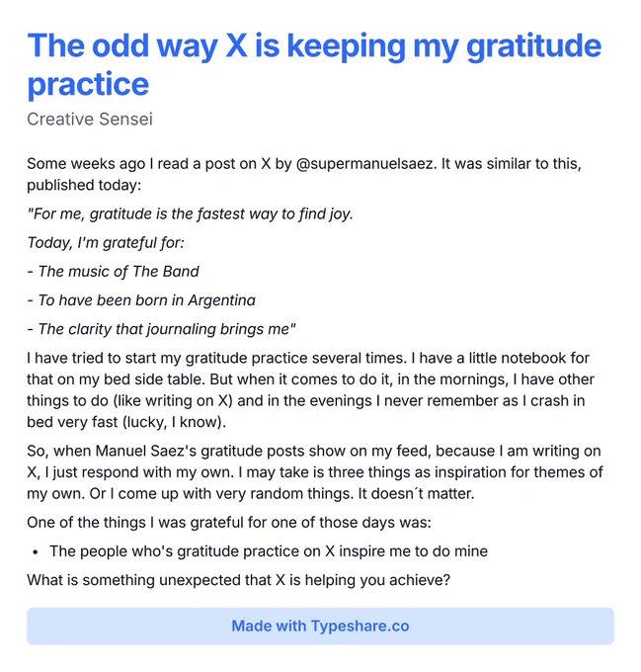Click the word 'practice' in the title
This screenshot has width=641, height=672.
click(x=88, y=84)
